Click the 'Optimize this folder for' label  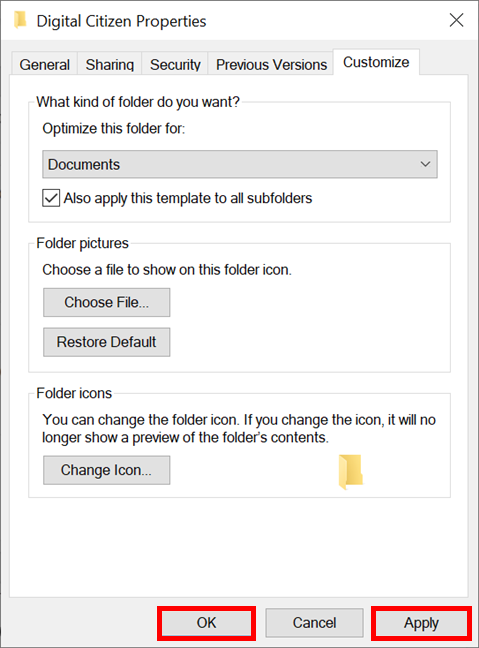pyautogui.click(x=114, y=129)
